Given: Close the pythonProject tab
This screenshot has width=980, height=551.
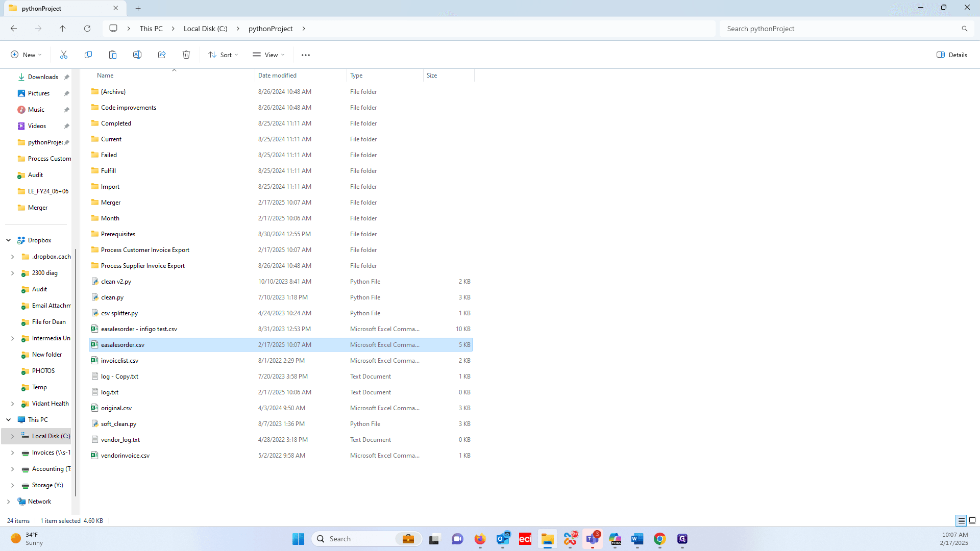Looking at the screenshot, I should tap(116, 8).
